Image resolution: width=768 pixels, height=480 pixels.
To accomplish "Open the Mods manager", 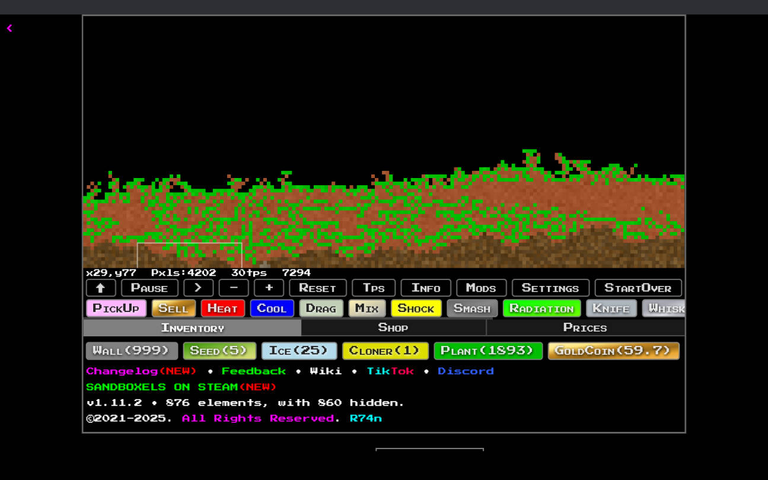I will click(481, 288).
